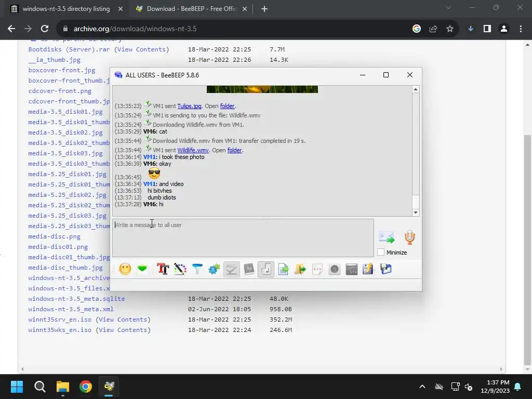Click the page vertical scrollbar thumb

tap(528, 249)
